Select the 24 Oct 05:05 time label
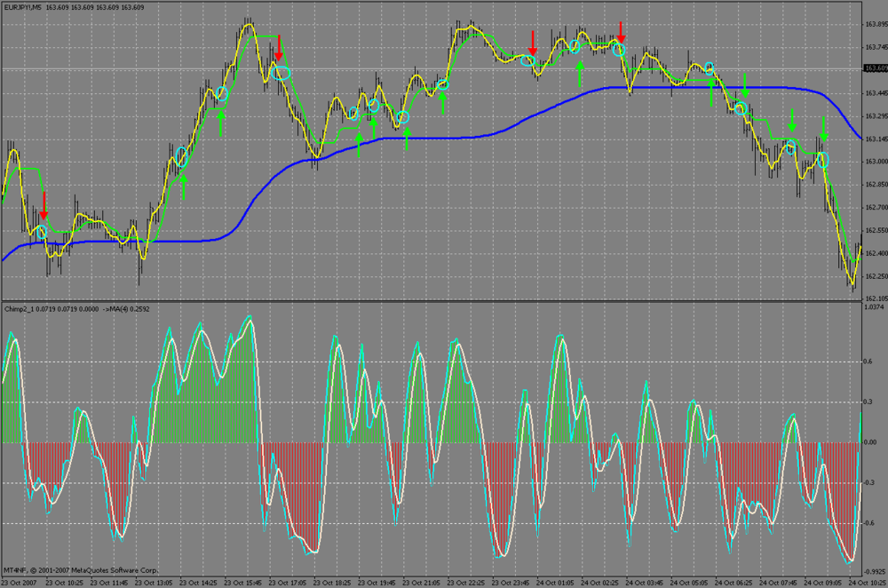888x588 pixels. point(689,583)
